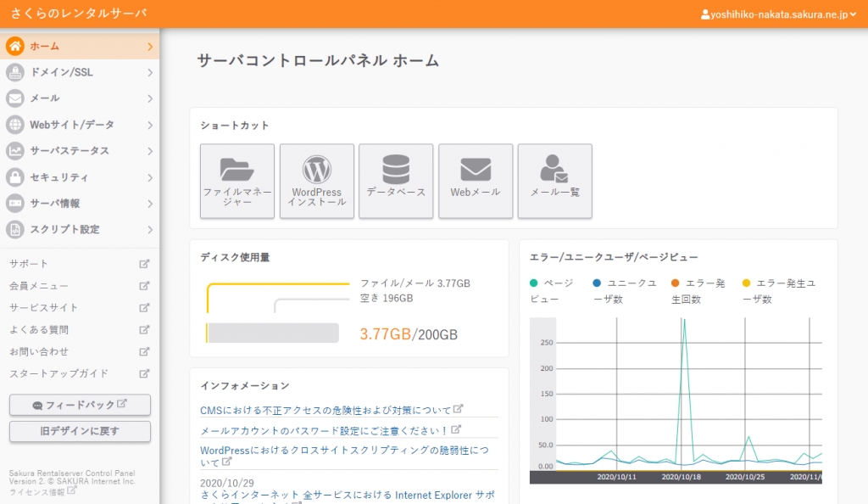Open the Database shortcut

(396, 181)
